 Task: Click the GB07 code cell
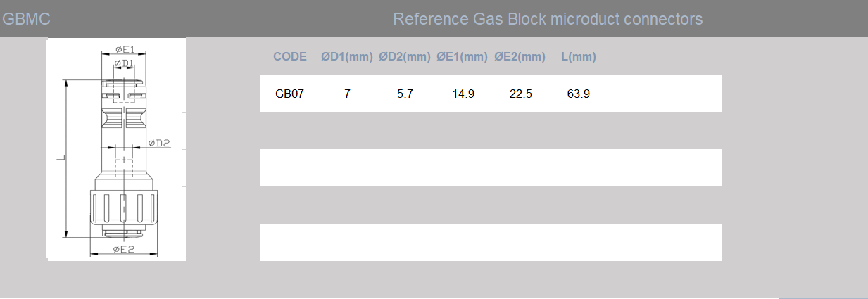289,94
